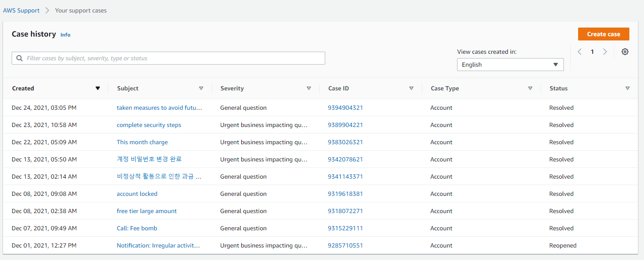This screenshot has width=644, height=260.
Task: Click the Status column header label
Action: coord(559,88)
